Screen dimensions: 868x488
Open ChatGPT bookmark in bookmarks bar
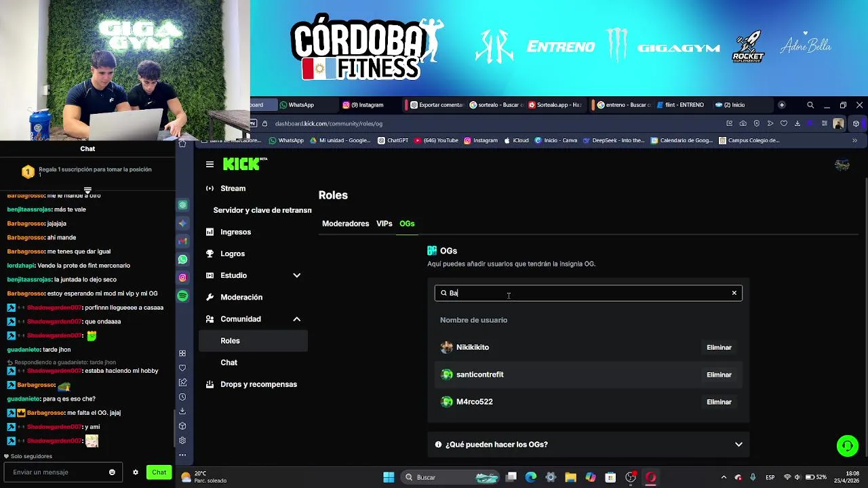coord(393,140)
